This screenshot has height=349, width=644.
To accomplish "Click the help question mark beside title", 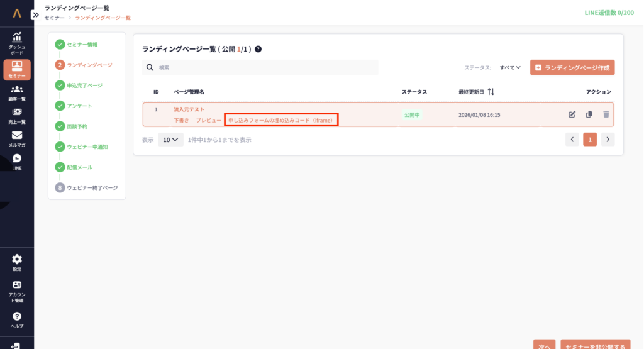I will [x=258, y=49].
